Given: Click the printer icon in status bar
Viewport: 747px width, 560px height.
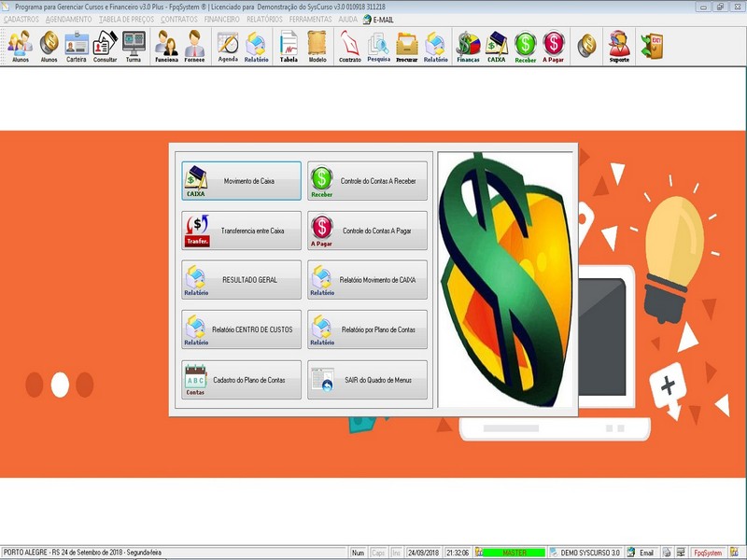Looking at the screenshot, I should pos(667,553).
